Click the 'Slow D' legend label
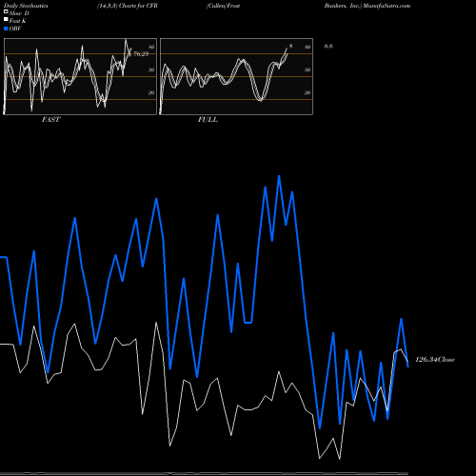This screenshot has height=476, width=476. 19,13
